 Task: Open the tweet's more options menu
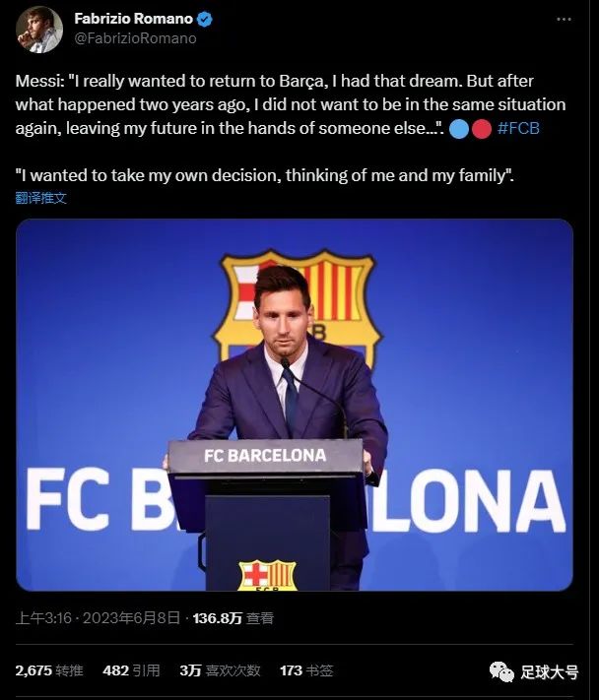(563, 20)
